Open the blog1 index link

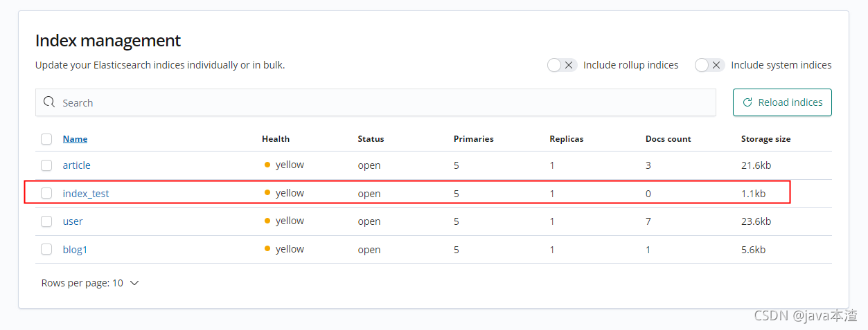pyautogui.click(x=75, y=249)
